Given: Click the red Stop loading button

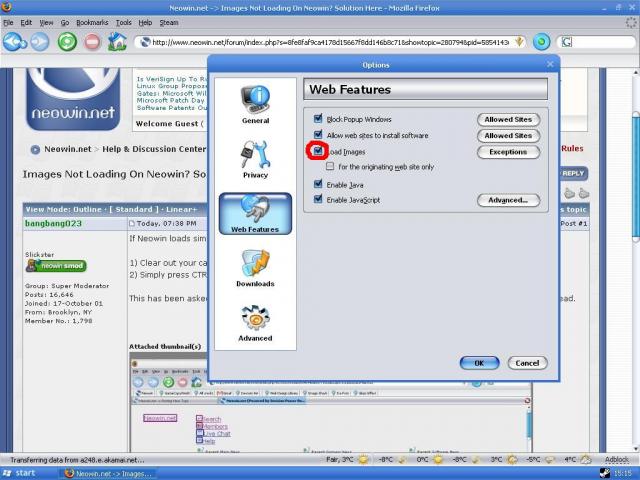Looking at the screenshot, I should pos(92,42).
